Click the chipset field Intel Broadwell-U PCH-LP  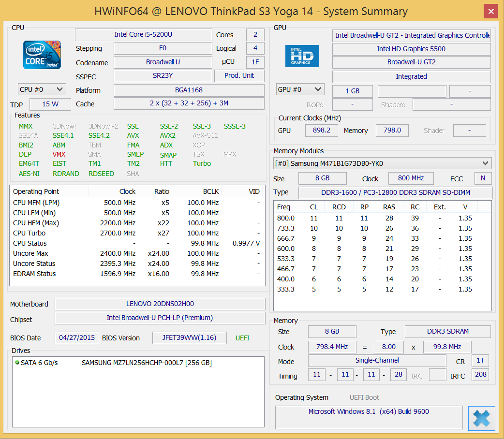click(x=160, y=318)
